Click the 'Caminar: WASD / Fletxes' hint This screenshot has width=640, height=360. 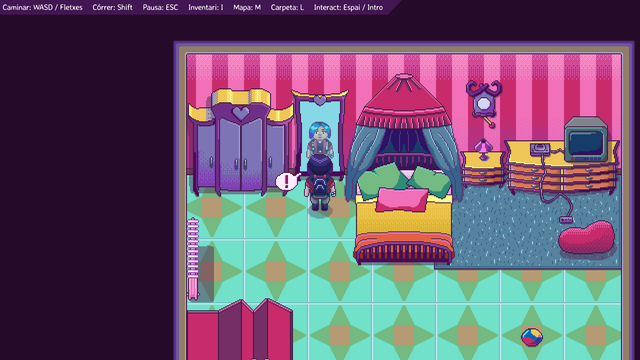[x=42, y=7]
